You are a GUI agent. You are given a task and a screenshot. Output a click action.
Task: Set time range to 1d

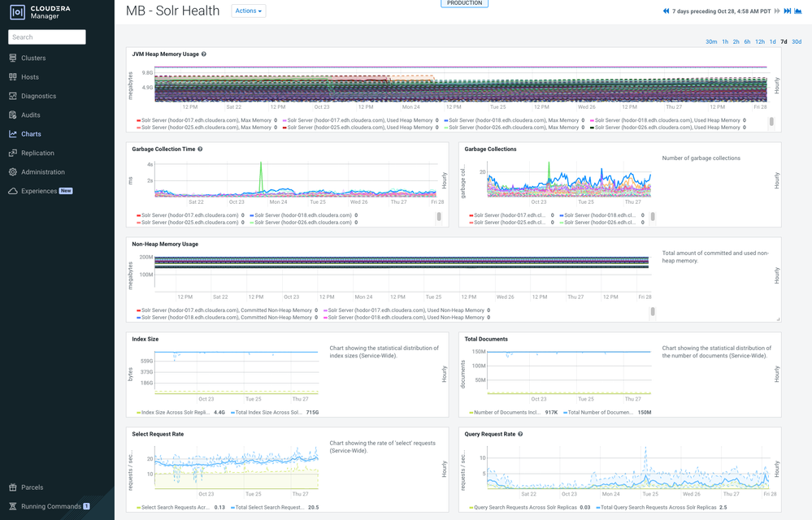[773, 42]
